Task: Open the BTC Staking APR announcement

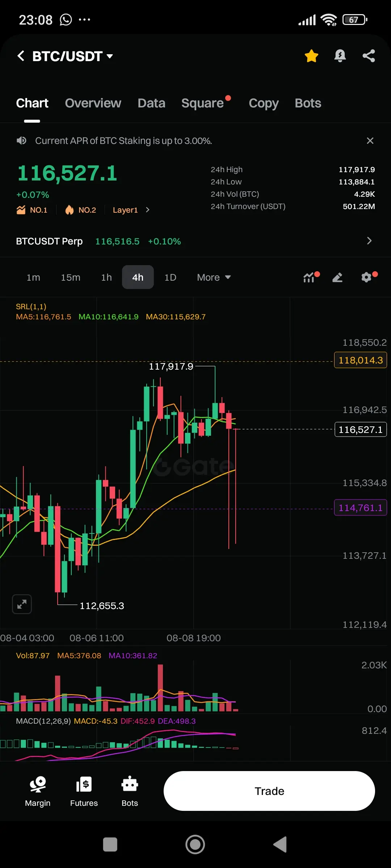Action: tap(123, 141)
